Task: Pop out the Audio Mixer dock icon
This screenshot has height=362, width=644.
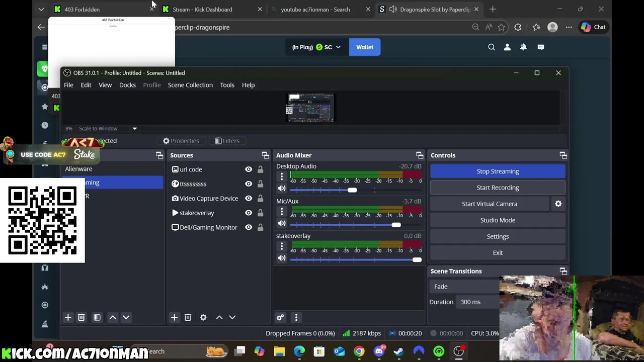Action: click(420, 155)
